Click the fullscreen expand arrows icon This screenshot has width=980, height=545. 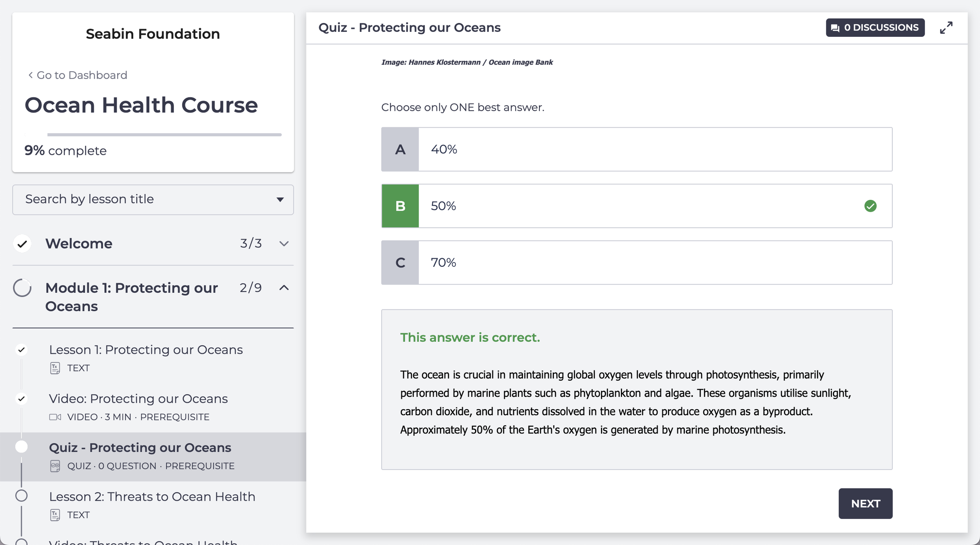[x=946, y=28]
